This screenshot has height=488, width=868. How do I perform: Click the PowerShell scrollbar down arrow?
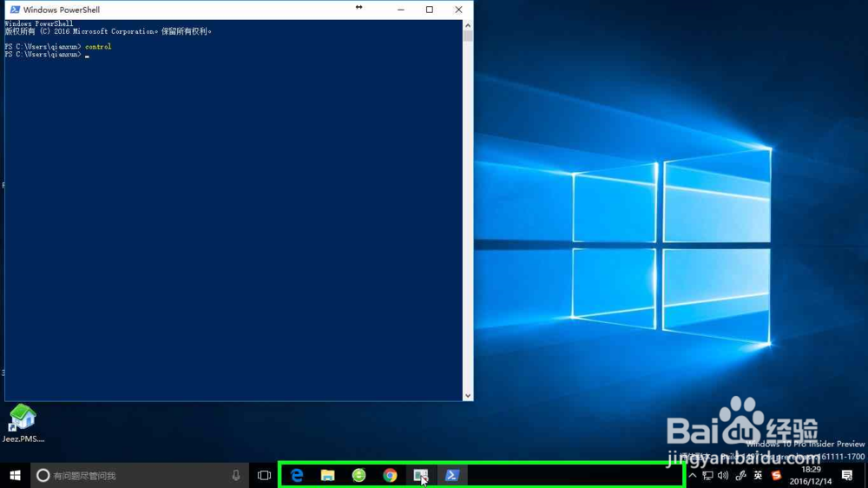(468, 395)
